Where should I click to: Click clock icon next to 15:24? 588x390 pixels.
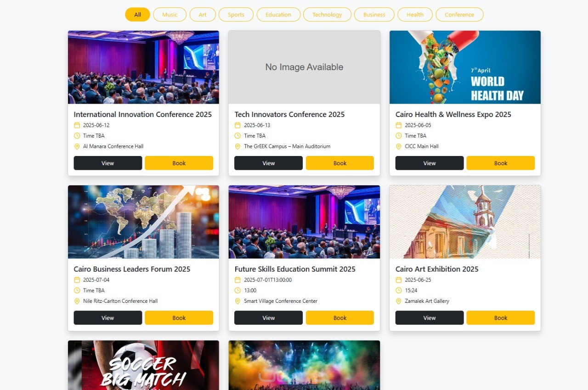pyautogui.click(x=398, y=290)
